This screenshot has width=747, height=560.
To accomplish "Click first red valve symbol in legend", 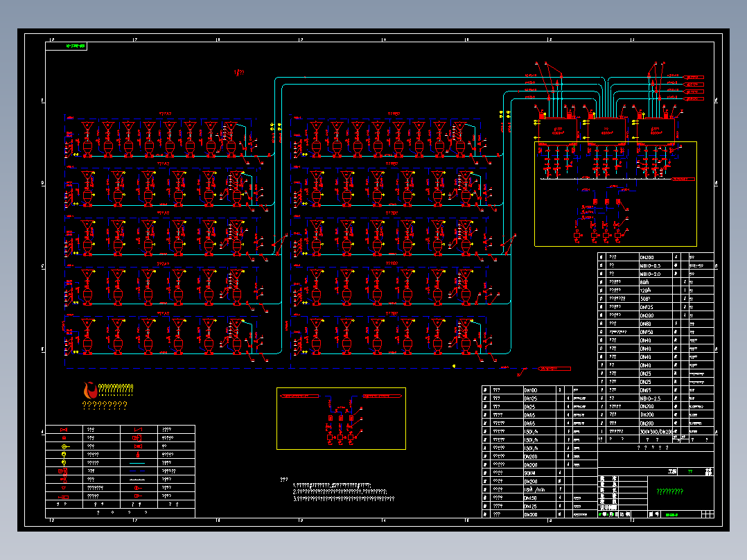I will tap(64, 430).
